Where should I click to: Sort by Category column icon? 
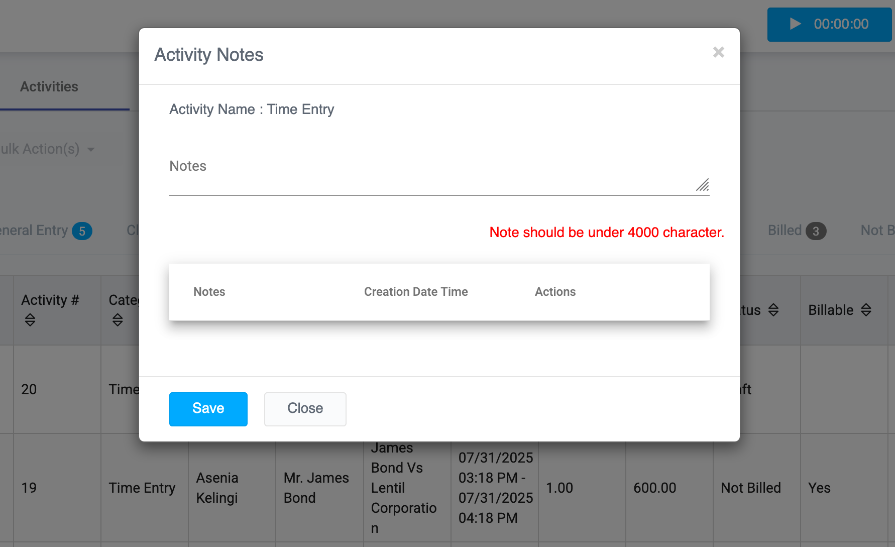(117, 320)
